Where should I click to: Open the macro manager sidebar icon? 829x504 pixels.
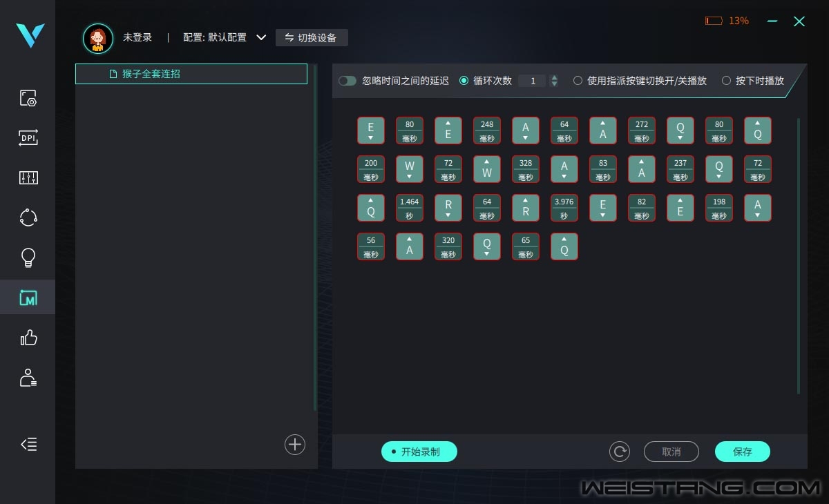[28, 298]
